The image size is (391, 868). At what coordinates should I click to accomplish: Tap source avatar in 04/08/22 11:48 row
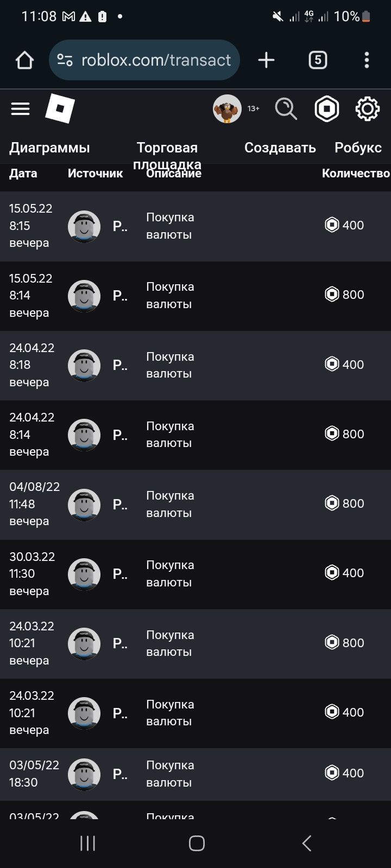(x=84, y=505)
